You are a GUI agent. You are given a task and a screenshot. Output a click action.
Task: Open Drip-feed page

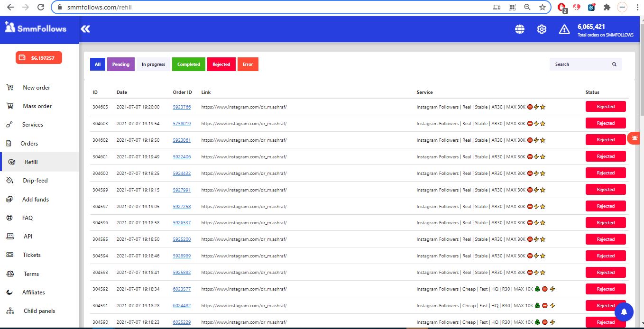(35, 181)
